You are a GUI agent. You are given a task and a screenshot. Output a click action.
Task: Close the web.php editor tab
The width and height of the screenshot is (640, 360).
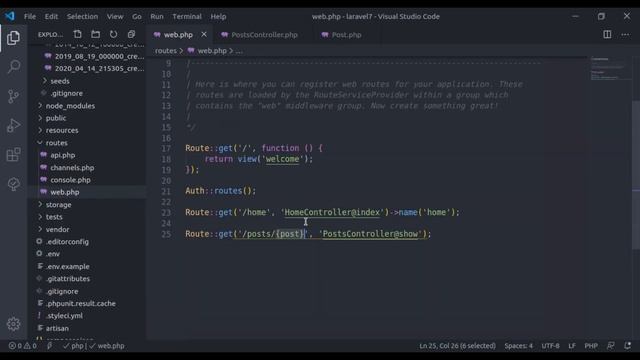coord(204,34)
